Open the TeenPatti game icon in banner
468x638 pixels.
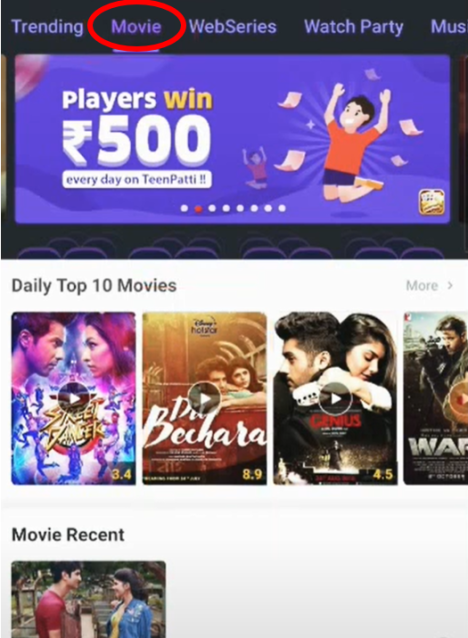[431, 202]
